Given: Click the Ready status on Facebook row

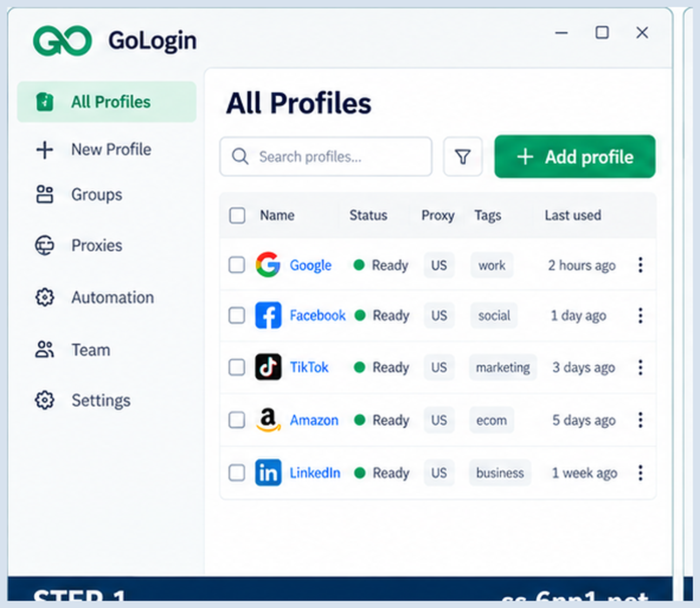Looking at the screenshot, I should [382, 315].
